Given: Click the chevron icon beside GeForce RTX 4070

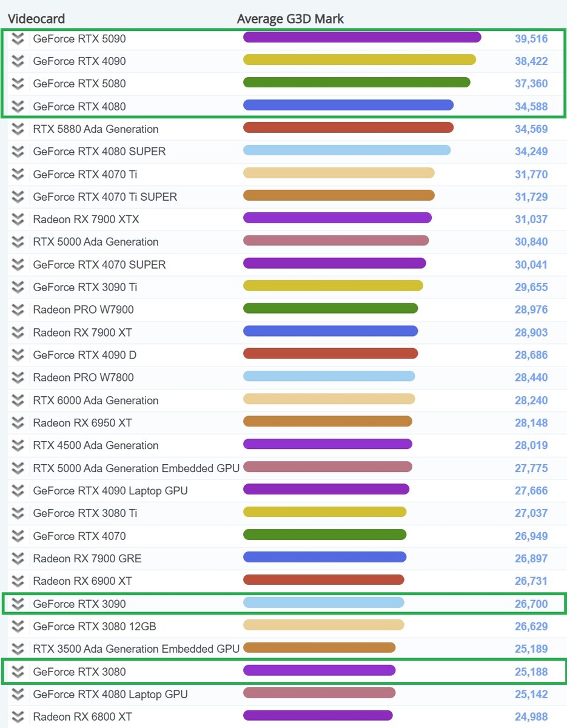Looking at the screenshot, I should pos(18,536).
